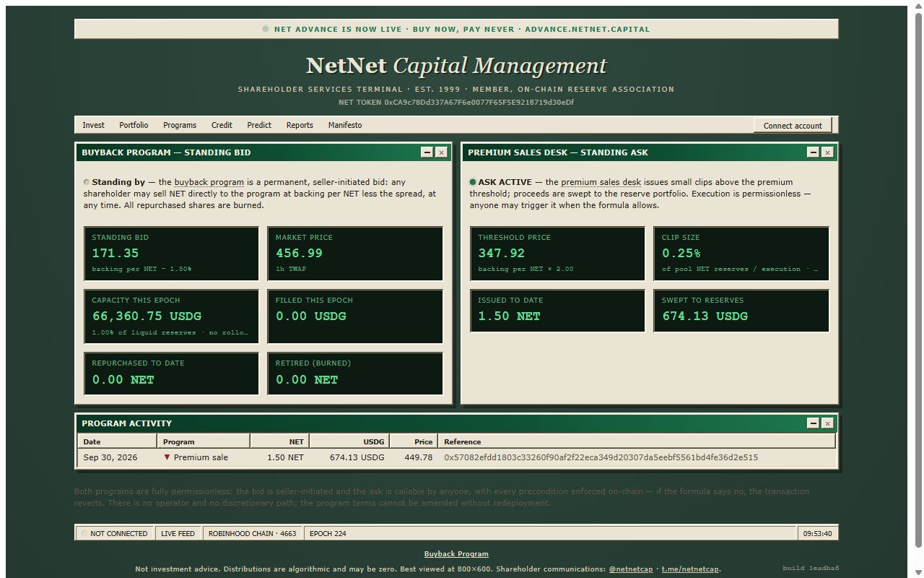This screenshot has width=924, height=578.
Task: Minimize the Premium Sales Desk panel
Action: [814, 152]
